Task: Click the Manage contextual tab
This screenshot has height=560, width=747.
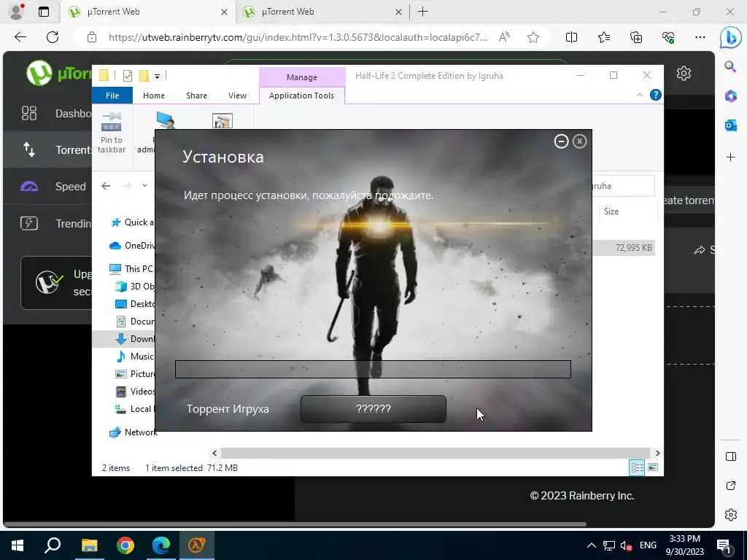Action: click(x=302, y=77)
